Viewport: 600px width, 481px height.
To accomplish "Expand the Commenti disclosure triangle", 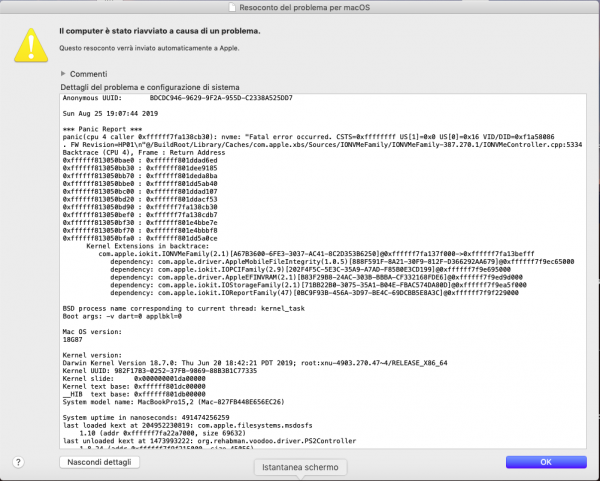I will 63,73.
